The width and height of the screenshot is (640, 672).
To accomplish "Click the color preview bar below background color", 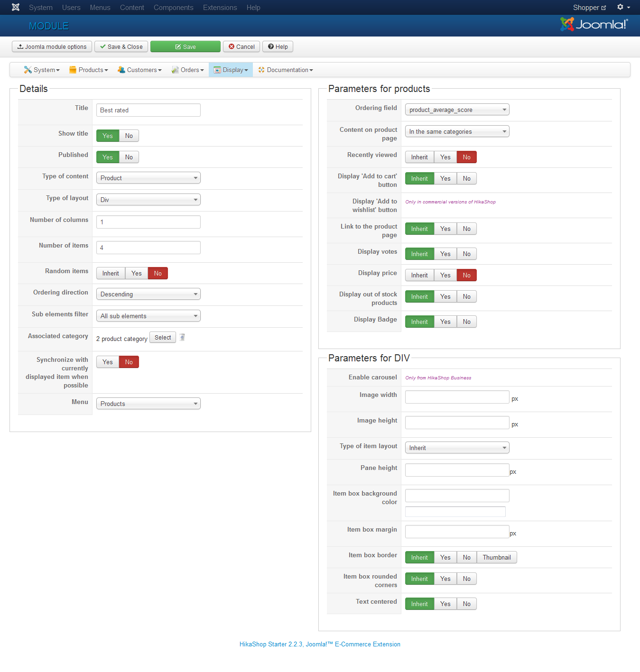I will tap(455, 512).
